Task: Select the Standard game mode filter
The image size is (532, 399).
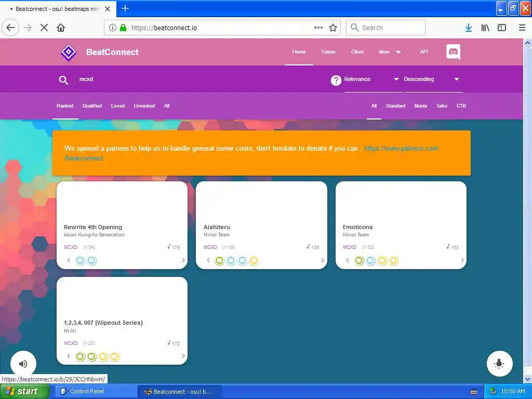Action: [395, 106]
